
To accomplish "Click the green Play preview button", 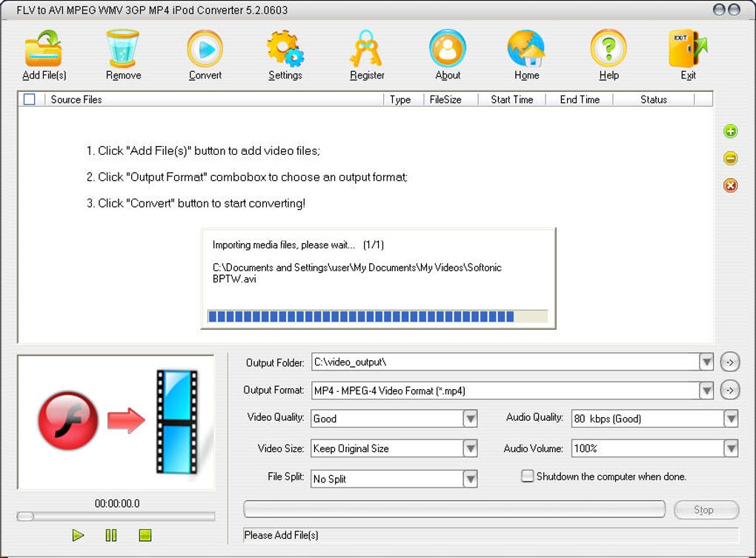I will [78, 535].
